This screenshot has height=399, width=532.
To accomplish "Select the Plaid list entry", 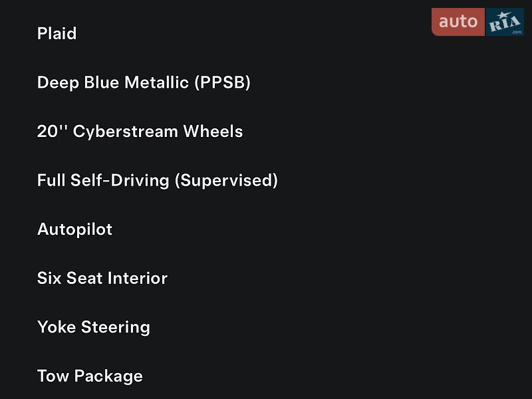I will tap(57, 33).
